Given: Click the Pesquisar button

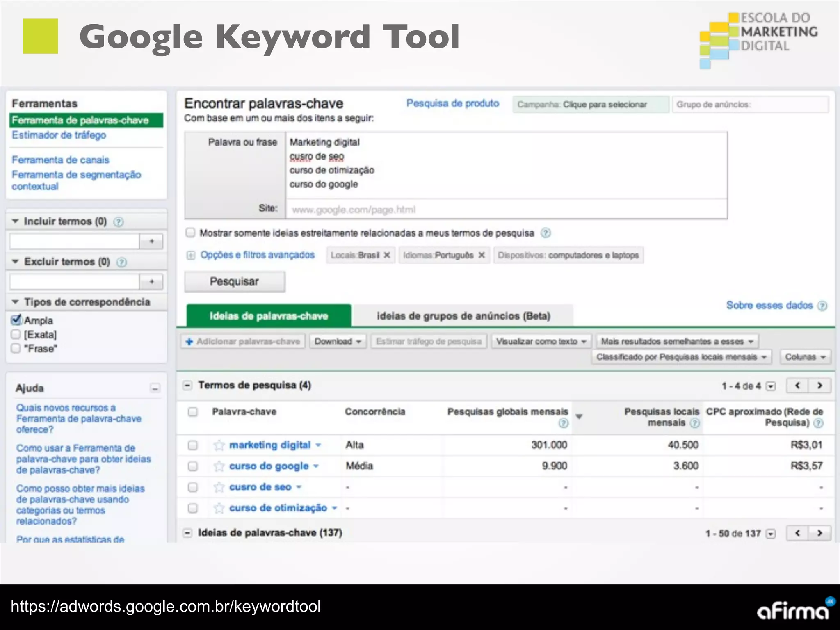Looking at the screenshot, I should [235, 282].
